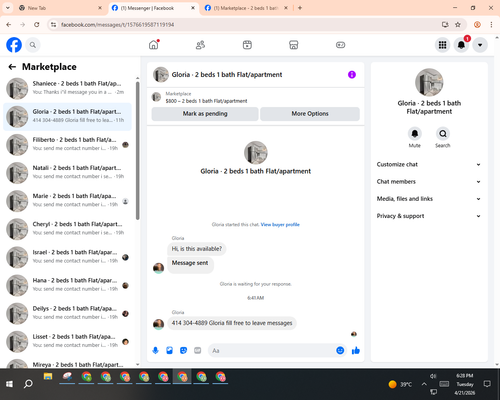Click the message text input field
This screenshot has height=400, width=500.
tap(271, 351)
